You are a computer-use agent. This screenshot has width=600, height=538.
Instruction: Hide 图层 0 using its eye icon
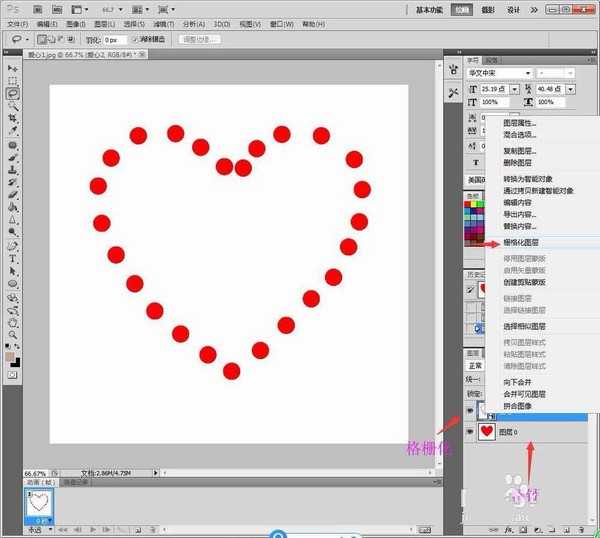pyautogui.click(x=471, y=431)
